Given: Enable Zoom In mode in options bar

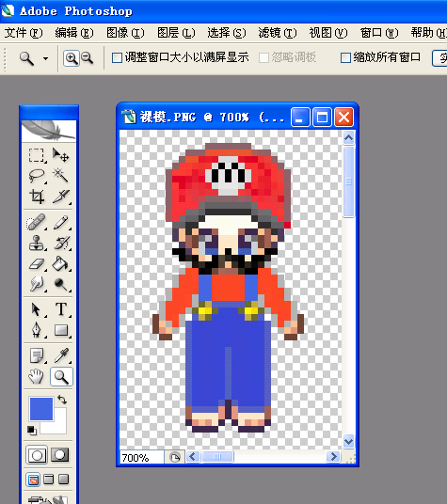Looking at the screenshot, I should click(x=72, y=58).
